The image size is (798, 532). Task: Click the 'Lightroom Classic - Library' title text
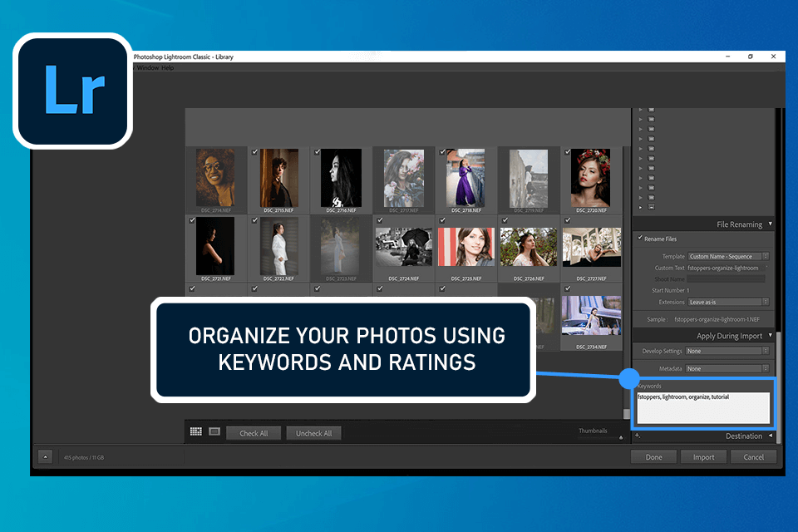pos(199,57)
